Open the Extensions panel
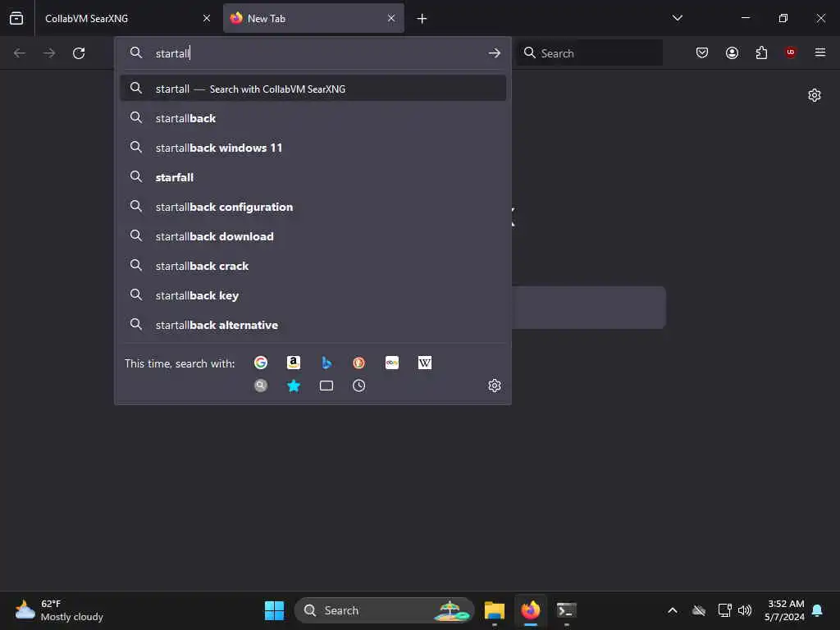Viewport: 840px width, 630px height. [x=761, y=52]
